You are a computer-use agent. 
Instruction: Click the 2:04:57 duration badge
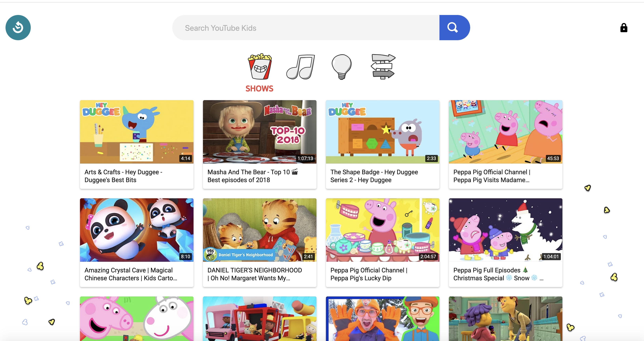[x=428, y=256]
